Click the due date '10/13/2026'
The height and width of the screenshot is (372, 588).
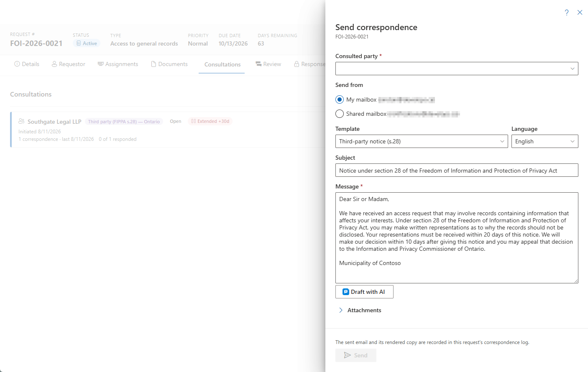pos(233,43)
